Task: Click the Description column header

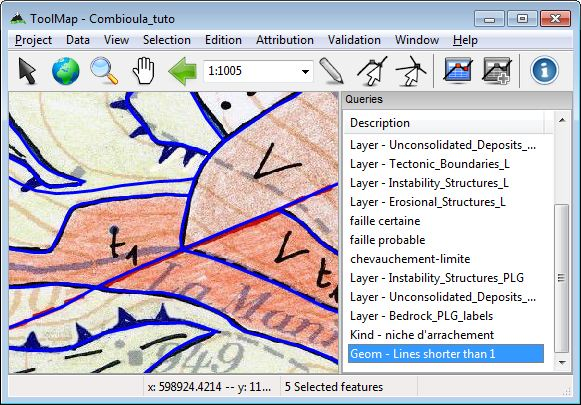Action: click(x=445, y=123)
